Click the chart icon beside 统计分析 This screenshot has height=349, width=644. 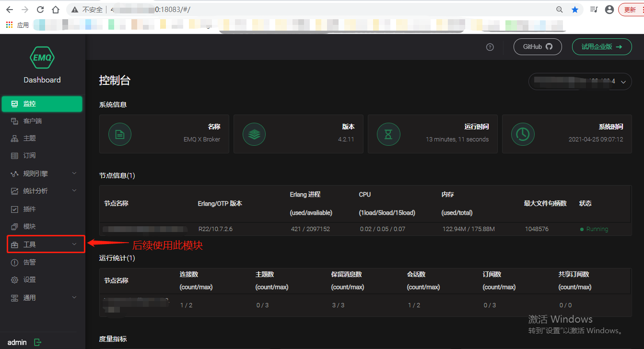(14, 191)
